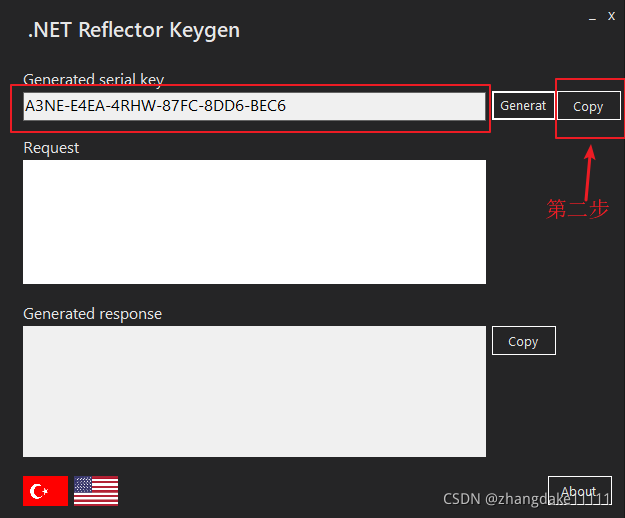The height and width of the screenshot is (518, 625).
Task: Click the "Request" label
Action: click(x=51, y=148)
